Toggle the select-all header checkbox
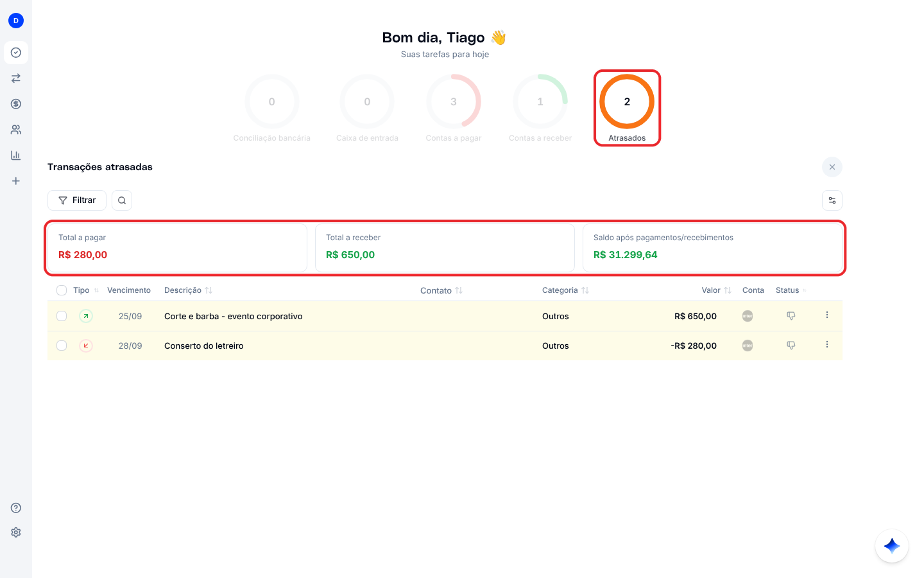 coord(62,290)
